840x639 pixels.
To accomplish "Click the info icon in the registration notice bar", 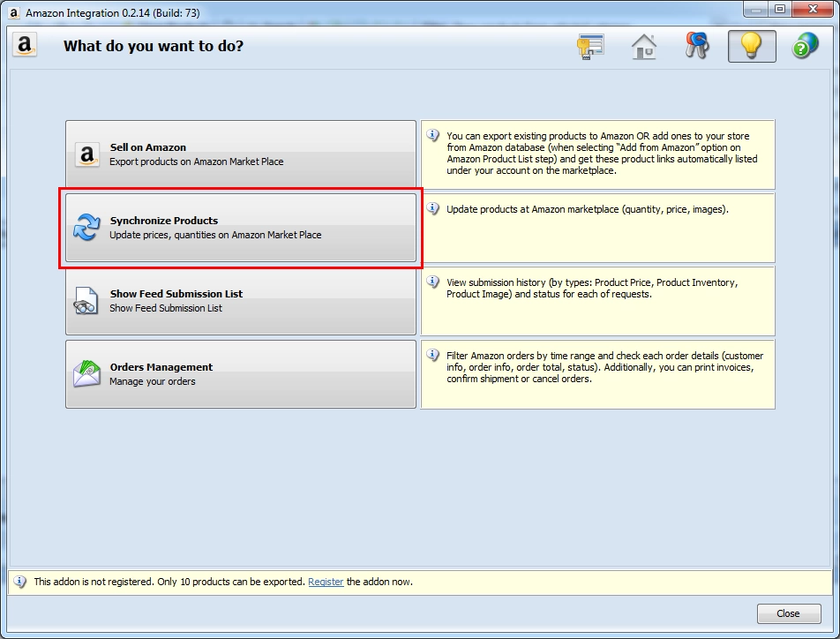I will 19,582.
